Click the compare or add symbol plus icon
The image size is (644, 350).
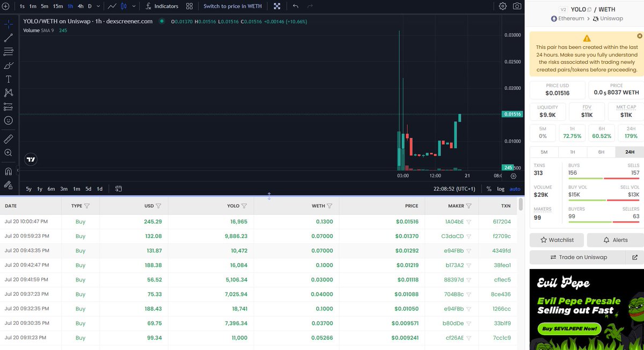tap(6, 6)
